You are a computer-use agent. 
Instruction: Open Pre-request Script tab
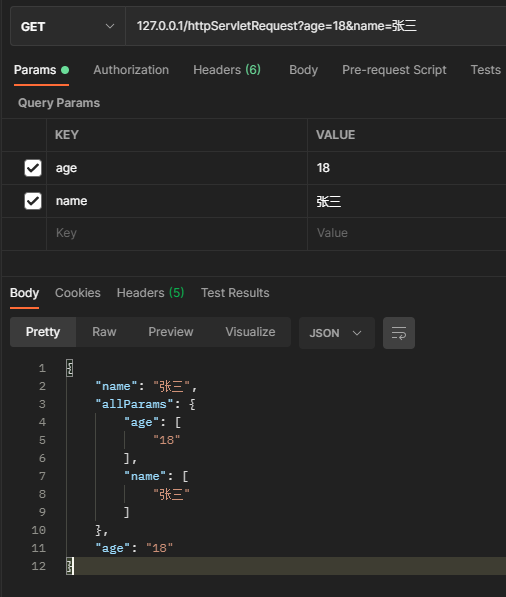[394, 70]
